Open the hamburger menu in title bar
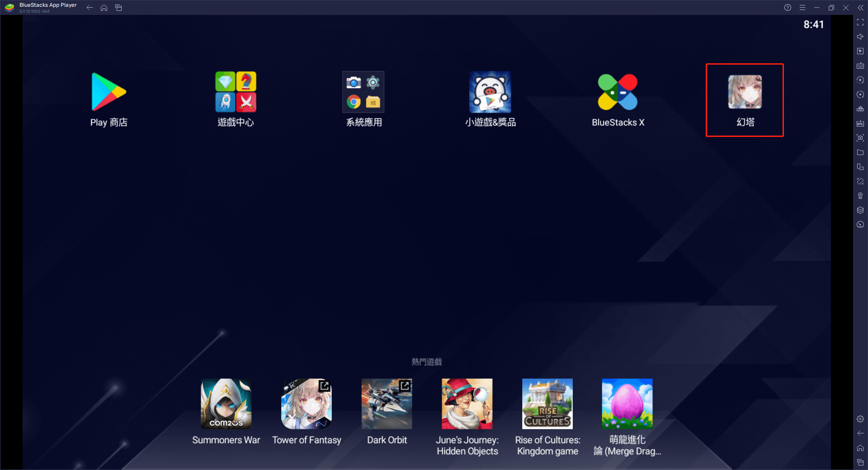The height and width of the screenshot is (470, 868). pyautogui.click(x=802, y=8)
